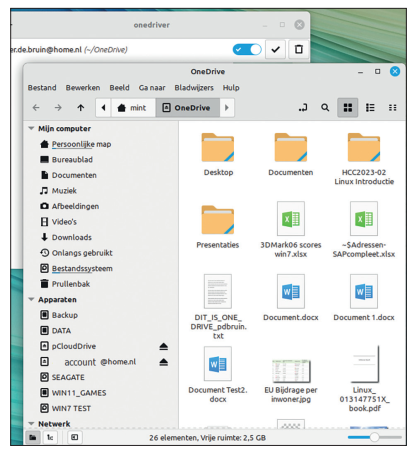Open the Hulp menu
Screen dimensions: 408x450
click(x=231, y=88)
